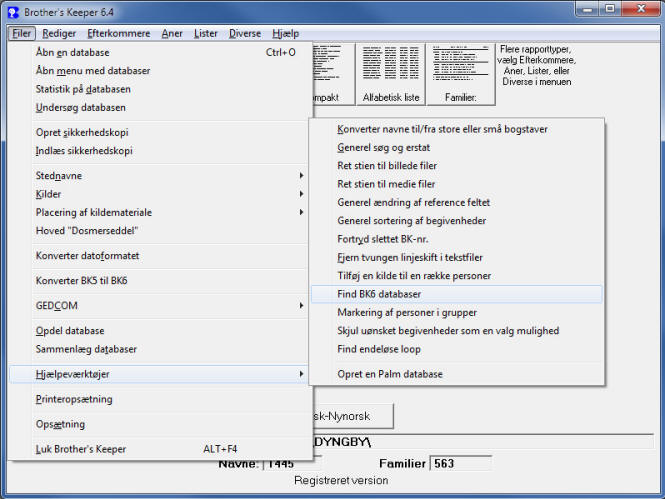The image size is (665, 499).
Task: Click the database path field DYNGBY\
Action: pos(483,442)
